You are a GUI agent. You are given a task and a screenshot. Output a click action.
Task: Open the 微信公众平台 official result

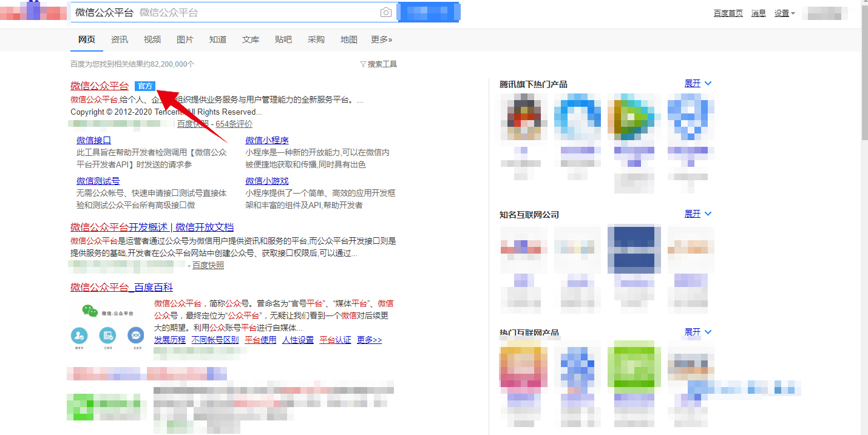point(100,86)
